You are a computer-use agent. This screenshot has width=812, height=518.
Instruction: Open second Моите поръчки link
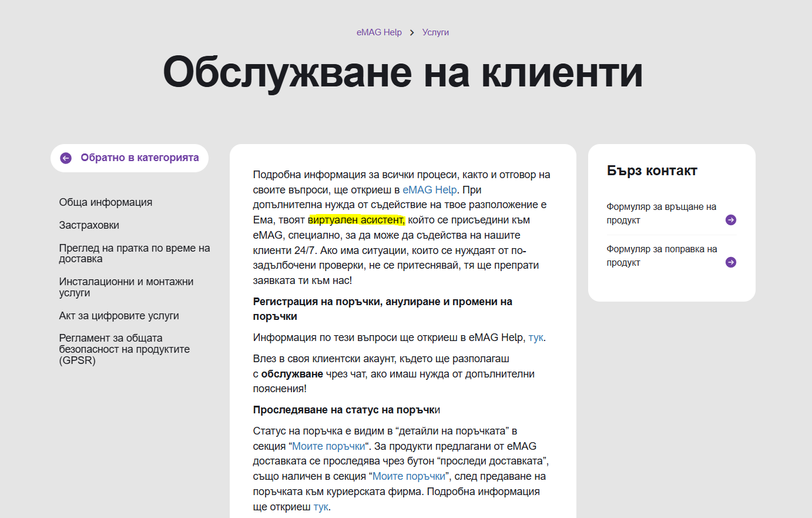[x=409, y=476]
